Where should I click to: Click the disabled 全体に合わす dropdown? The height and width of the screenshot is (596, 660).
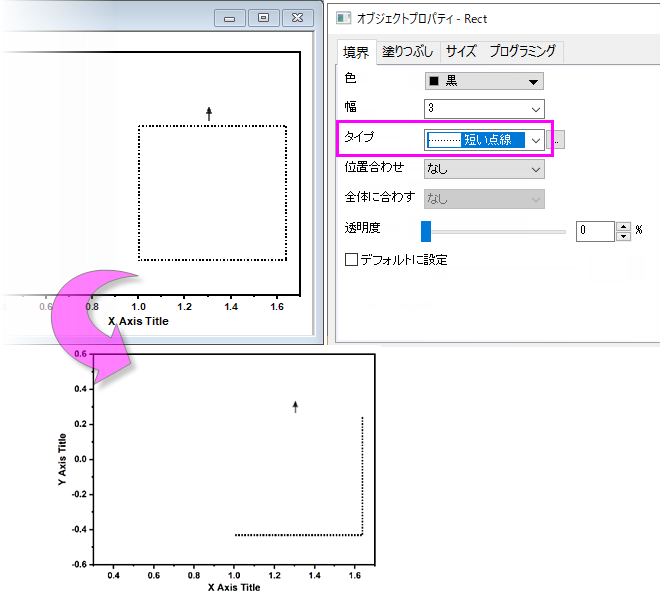(484, 199)
